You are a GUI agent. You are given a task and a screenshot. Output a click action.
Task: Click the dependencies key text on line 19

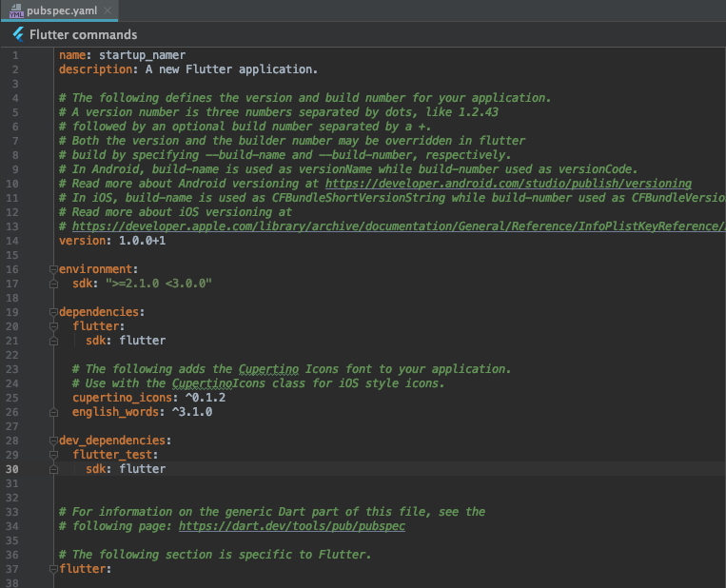pos(99,312)
